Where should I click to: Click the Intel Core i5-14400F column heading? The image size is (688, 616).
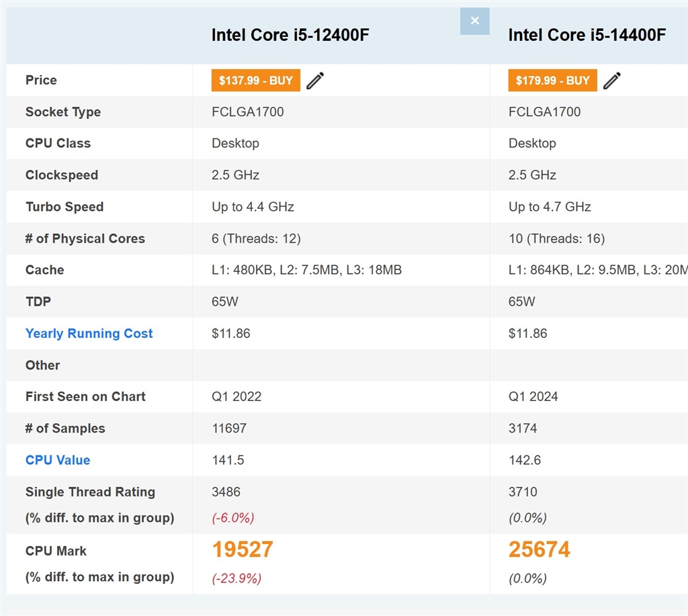coord(587,35)
